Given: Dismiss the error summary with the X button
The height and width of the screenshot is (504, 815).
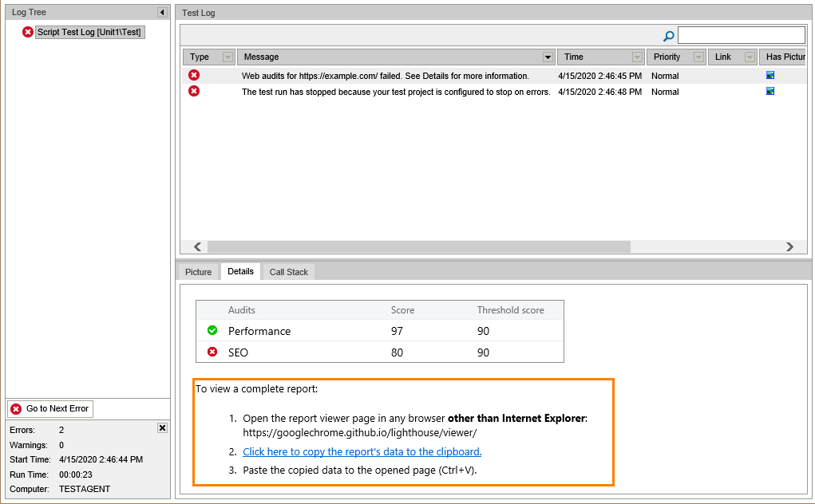Looking at the screenshot, I should click(162, 427).
